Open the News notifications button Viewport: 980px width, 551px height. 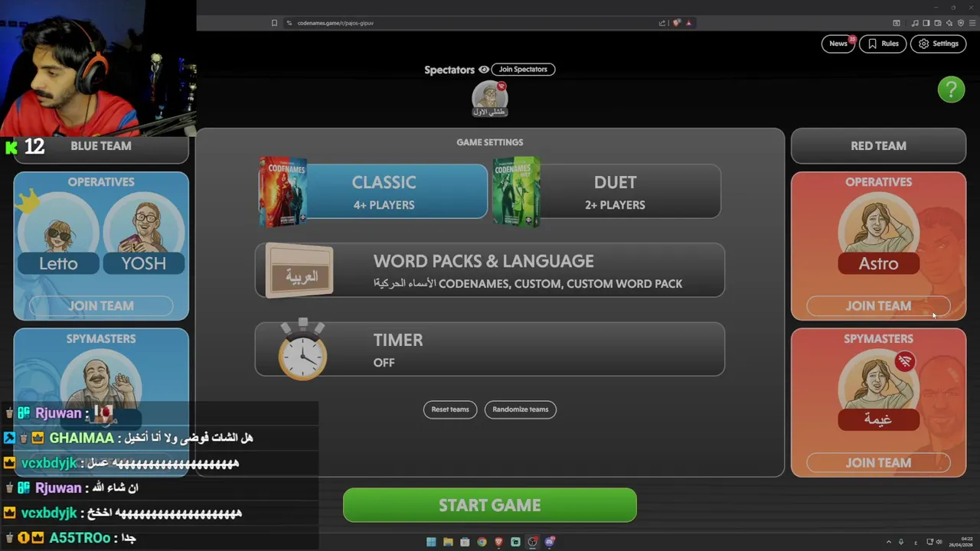pyautogui.click(x=838, y=44)
